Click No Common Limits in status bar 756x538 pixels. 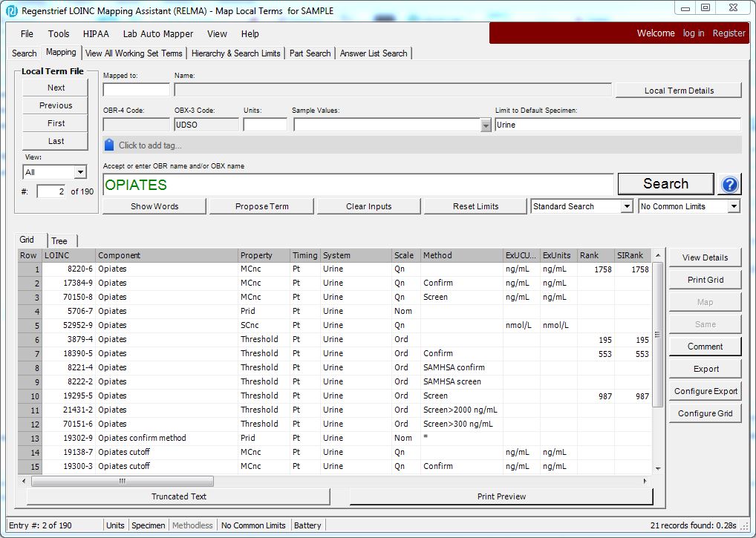point(253,525)
